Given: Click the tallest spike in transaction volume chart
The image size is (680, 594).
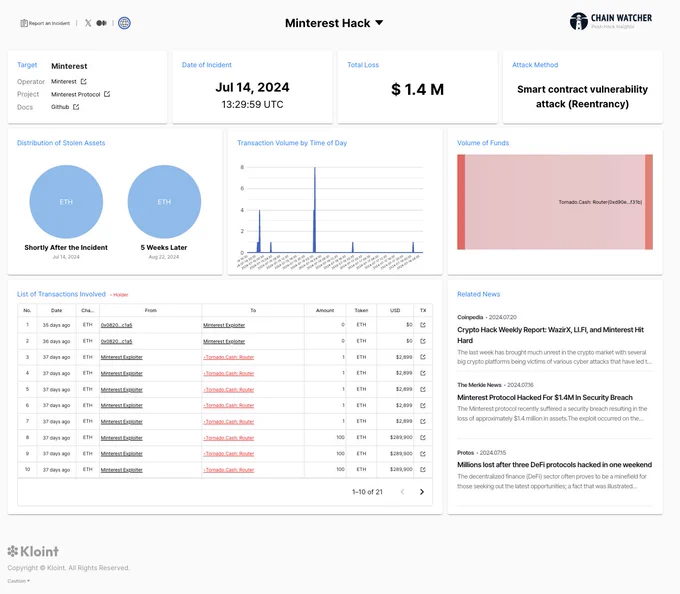Looking at the screenshot, I should [x=314, y=210].
